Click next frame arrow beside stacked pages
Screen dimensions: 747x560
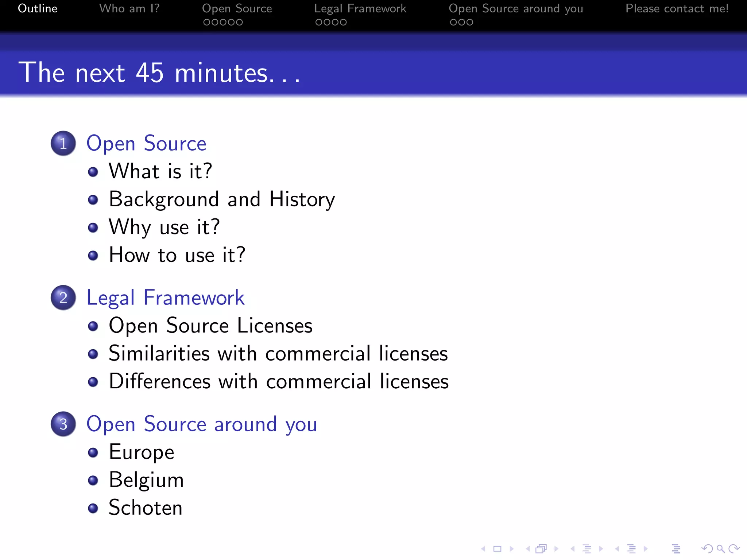pos(556,549)
